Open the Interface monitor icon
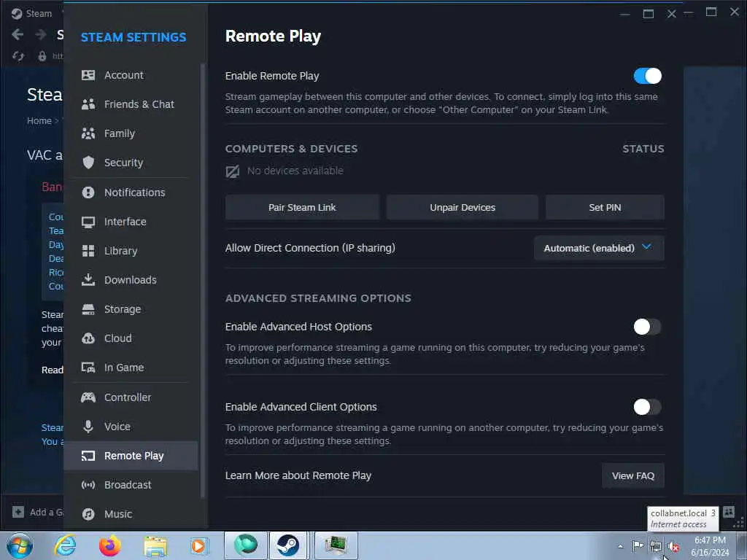This screenshot has height=560, width=747. coord(88,222)
